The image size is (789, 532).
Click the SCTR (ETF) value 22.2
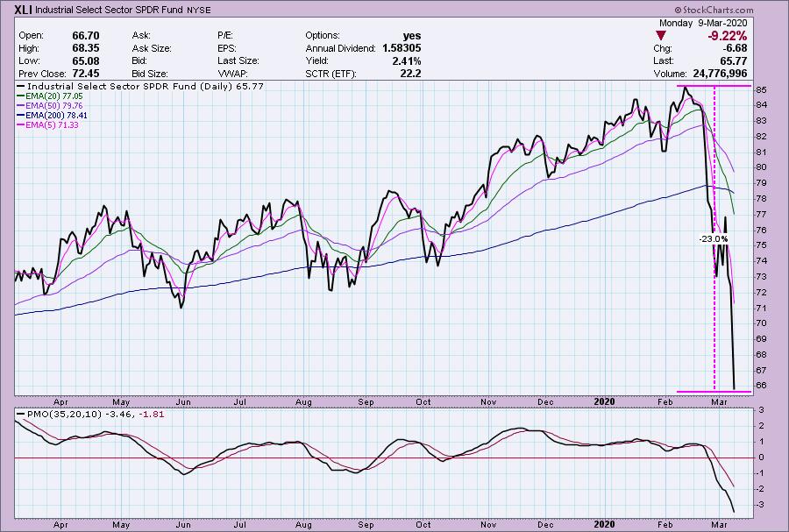(412, 74)
